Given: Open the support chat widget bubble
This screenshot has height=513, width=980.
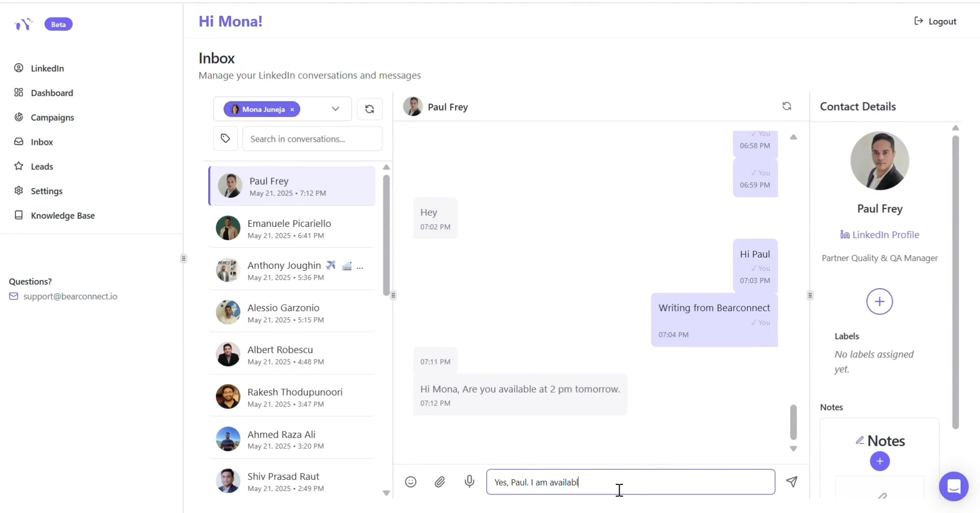Looking at the screenshot, I should click(x=953, y=486).
